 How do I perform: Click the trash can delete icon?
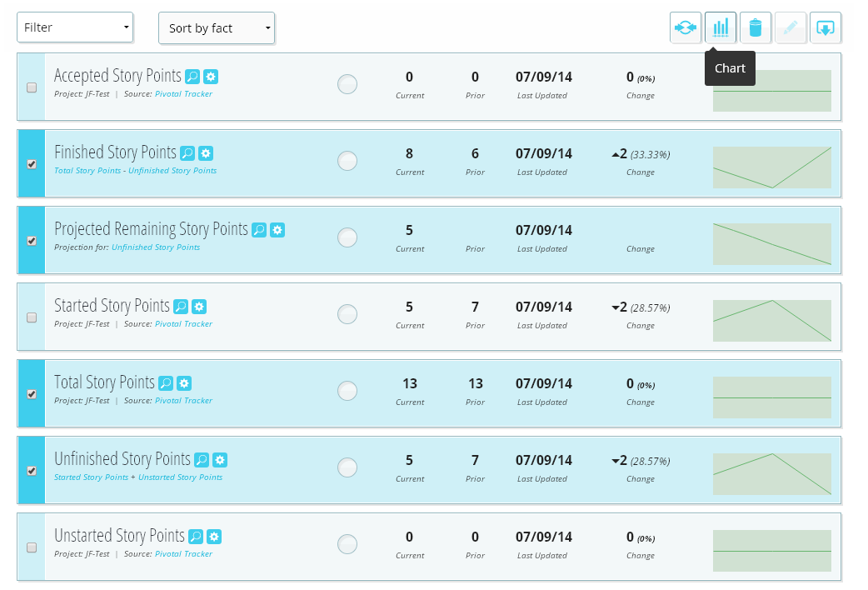coord(755,28)
